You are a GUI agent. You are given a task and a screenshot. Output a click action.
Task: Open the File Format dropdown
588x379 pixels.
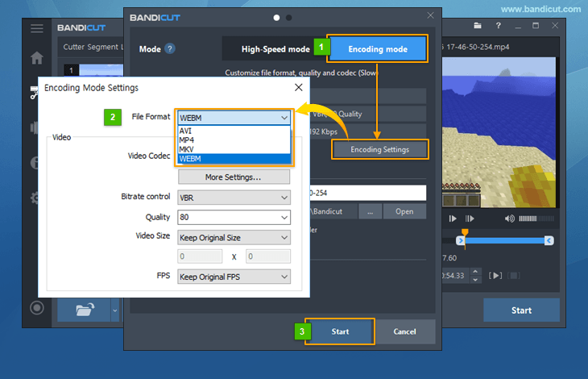[x=234, y=118]
